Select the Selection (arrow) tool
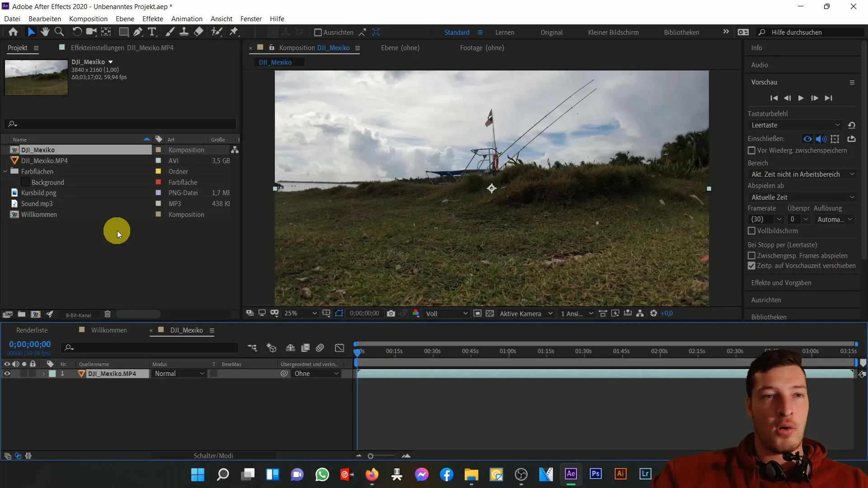This screenshot has width=868, height=488. [x=31, y=32]
